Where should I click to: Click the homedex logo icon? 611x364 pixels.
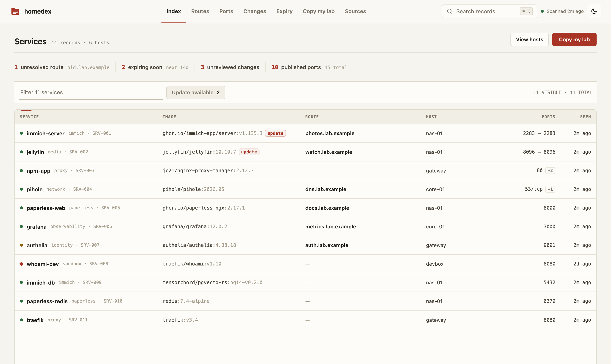(15, 11)
